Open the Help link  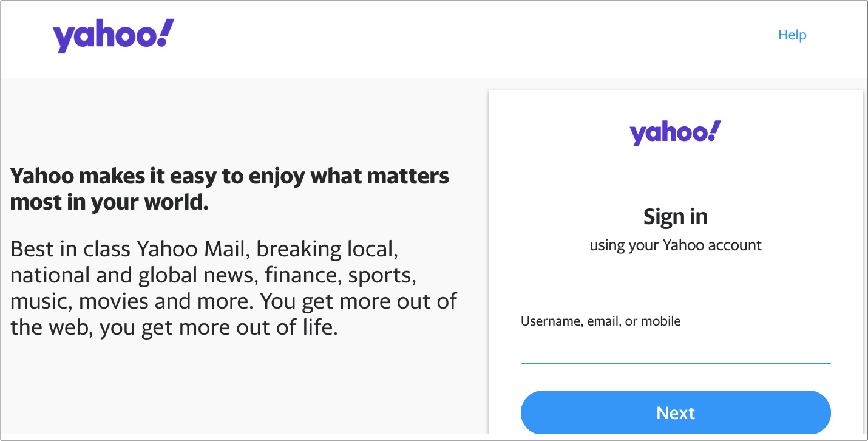[792, 35]
